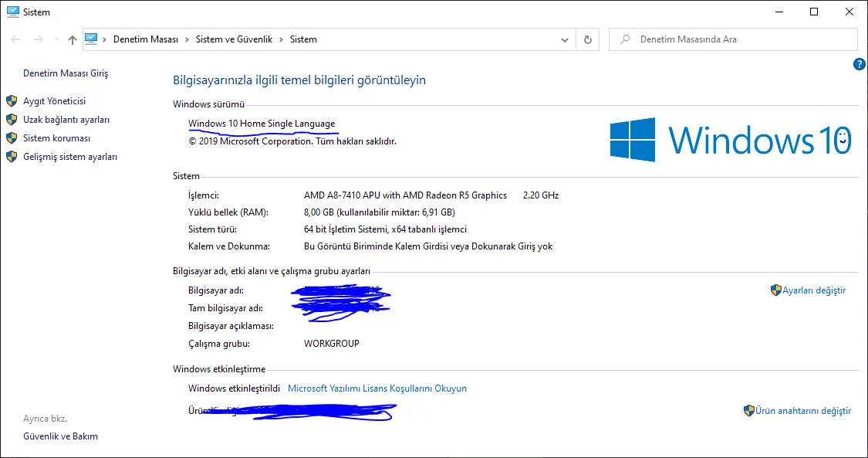The width and height of the screenshot is (868, 458).
Task: Click page heading Bilgisayarınızla ilgili temel bilgileri
Action: pos(299,80)
